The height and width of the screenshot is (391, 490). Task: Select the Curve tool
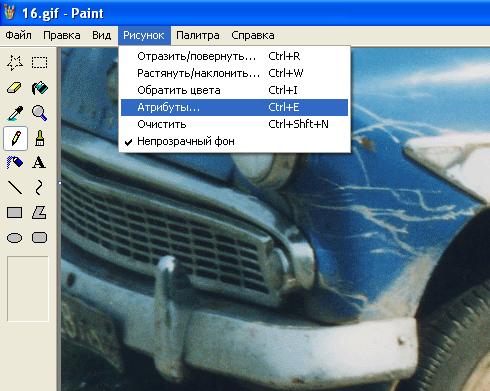[39, 188]
